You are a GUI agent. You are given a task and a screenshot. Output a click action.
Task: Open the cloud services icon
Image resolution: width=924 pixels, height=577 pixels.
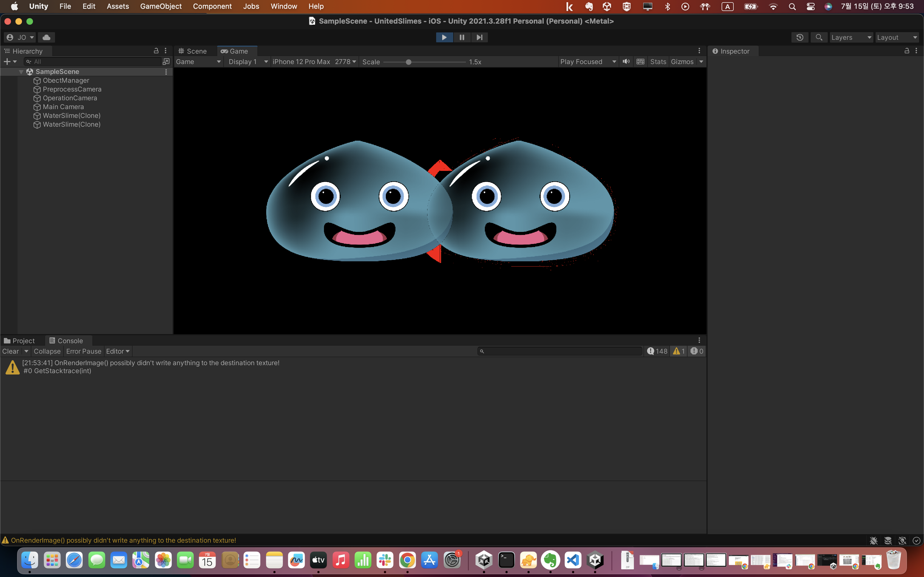pos(46,37)
